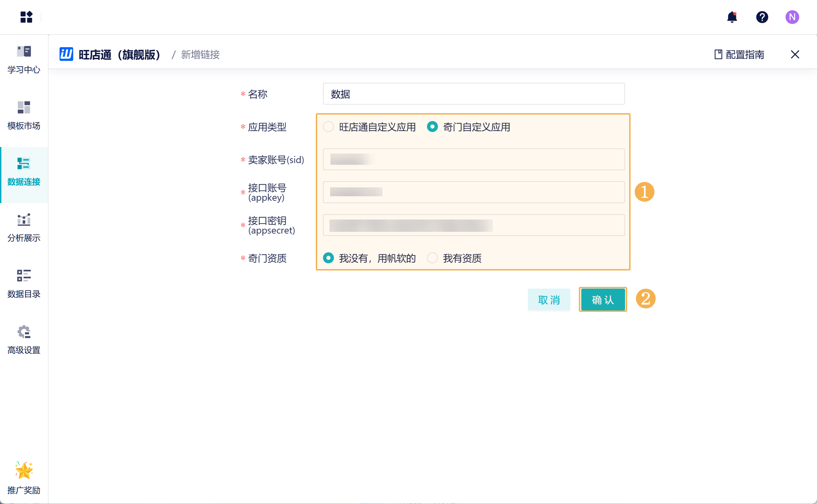Click the 取消 button

coord(549,300)
